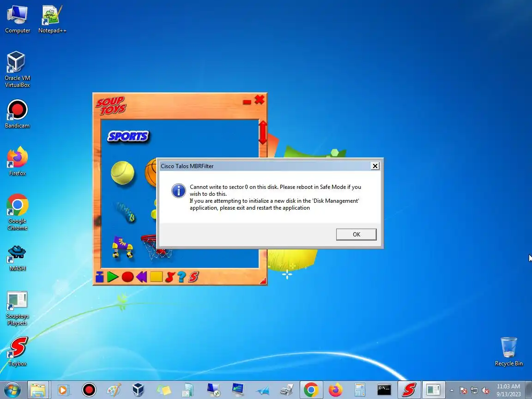Select the Bandicam desktop shortcut
The height and width of the screenshot is (399, 532).
pyautogui.click(x=17, y=114)
